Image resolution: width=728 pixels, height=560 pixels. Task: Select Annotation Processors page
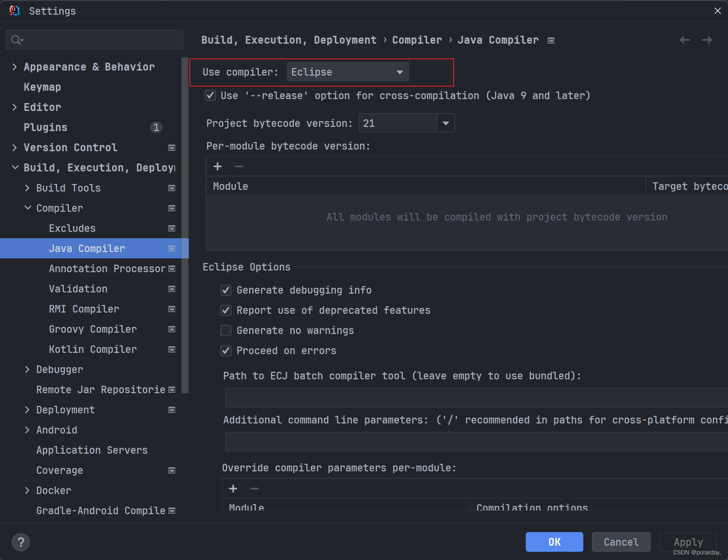tap(107, 268)
